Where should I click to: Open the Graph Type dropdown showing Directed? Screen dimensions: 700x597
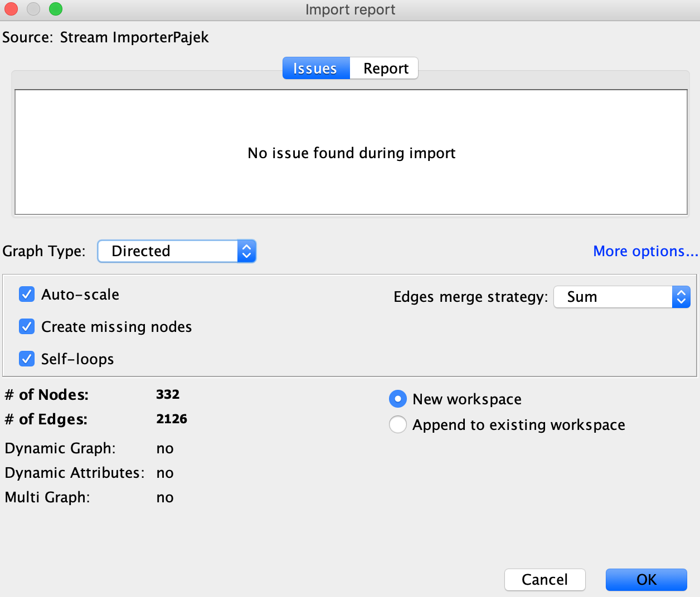tap(177, 251)
